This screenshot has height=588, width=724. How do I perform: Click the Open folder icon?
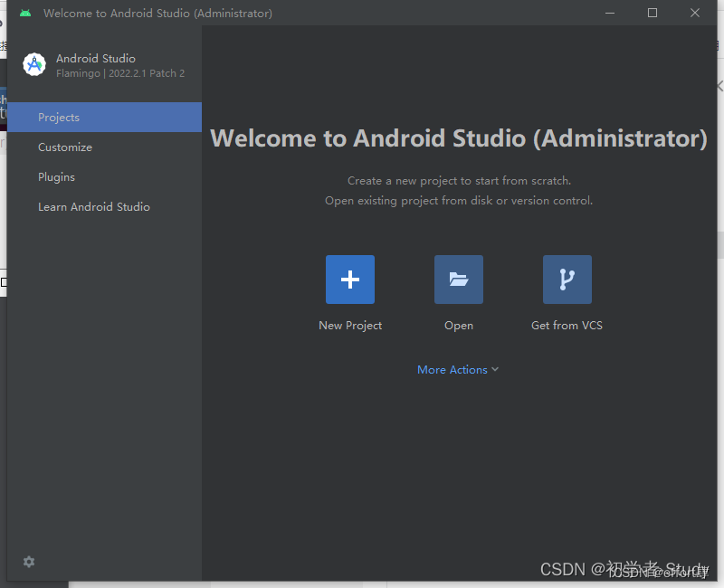tap(459, 280)
